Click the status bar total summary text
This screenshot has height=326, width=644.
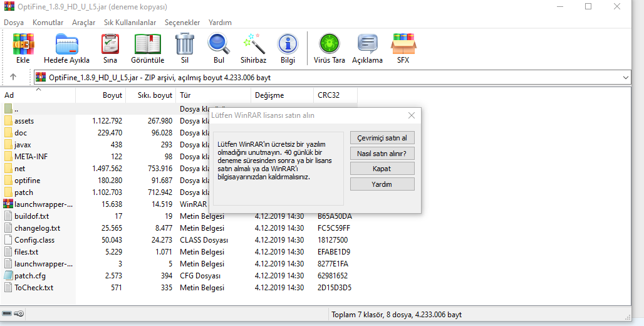coord(397,315)
